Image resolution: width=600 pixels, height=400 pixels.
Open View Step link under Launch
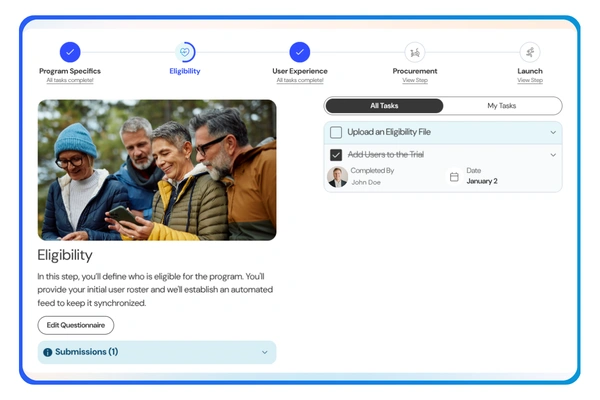(x=530, y=80)
